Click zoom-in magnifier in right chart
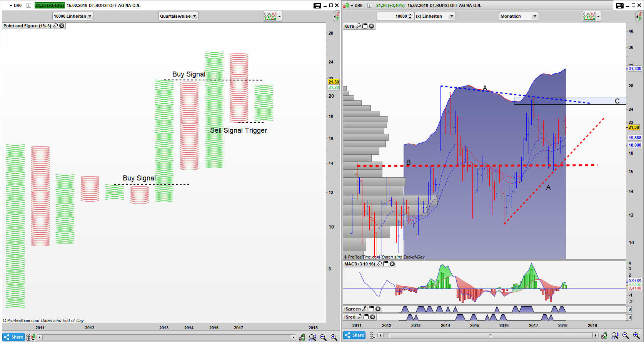This screenshot has width=644, height=342. point(636,336)
